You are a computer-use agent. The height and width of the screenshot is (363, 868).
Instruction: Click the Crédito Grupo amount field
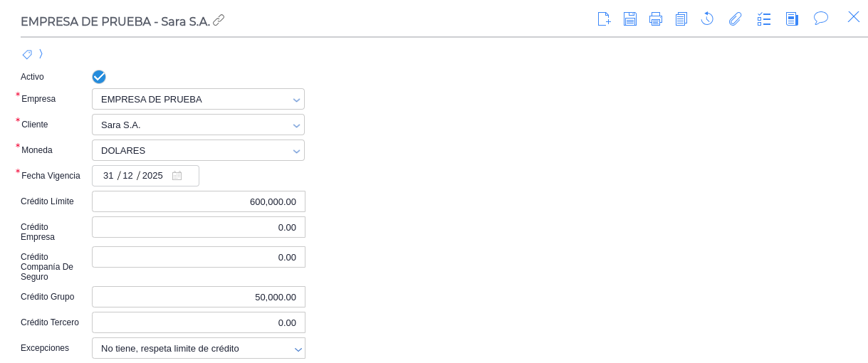pyautogui.click(x=198, y=297)
